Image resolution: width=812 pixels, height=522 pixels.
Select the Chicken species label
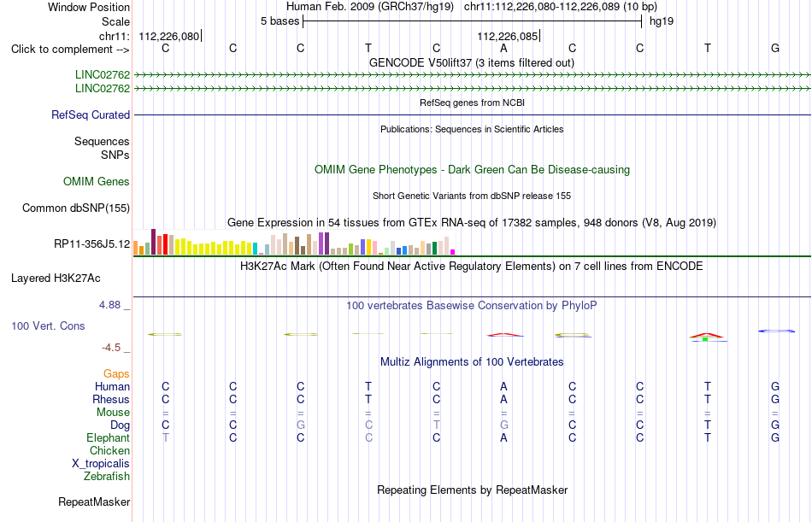click(x=109, y=450)
